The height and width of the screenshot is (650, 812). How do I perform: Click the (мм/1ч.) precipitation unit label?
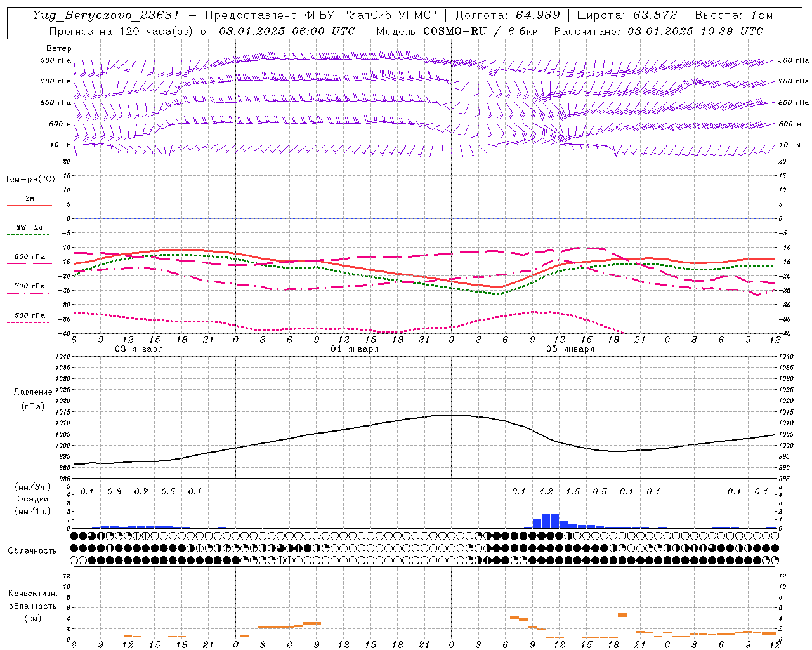(x=32, y=511)
